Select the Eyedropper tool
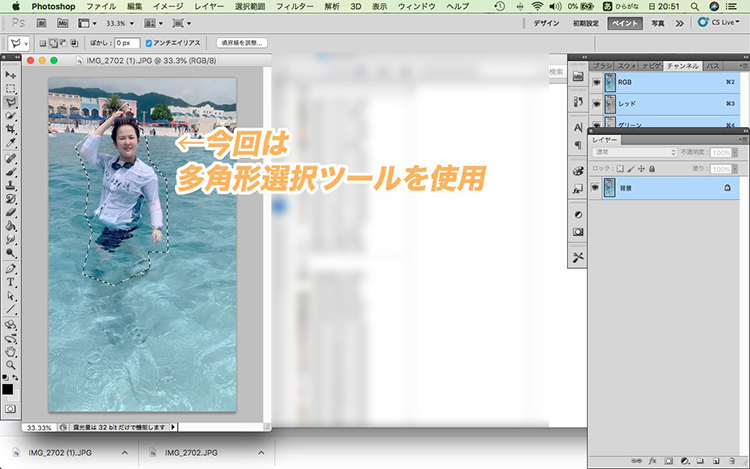Screen dimensions: 750x469 pos(11,142)
